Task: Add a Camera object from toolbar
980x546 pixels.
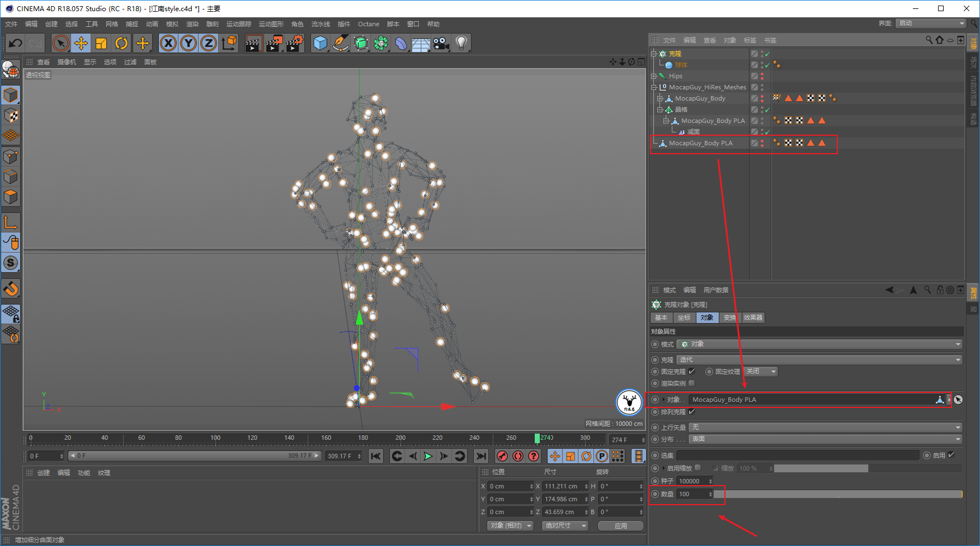Action: click(441, 43)
